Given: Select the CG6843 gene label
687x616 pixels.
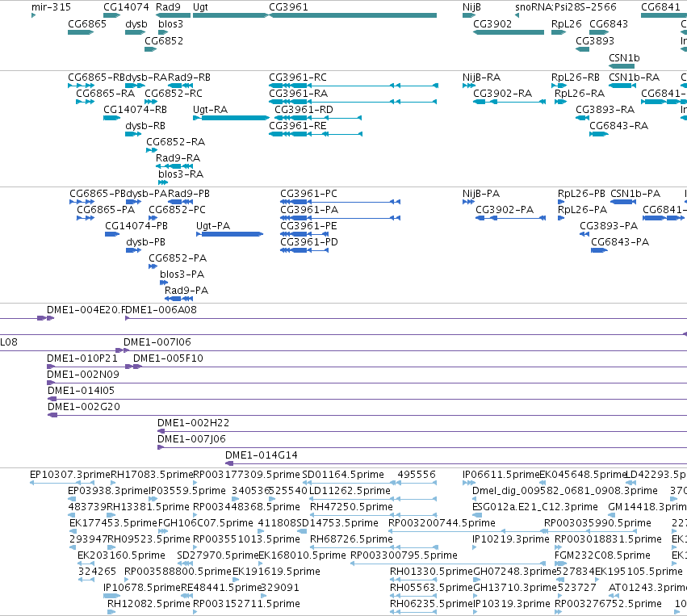Looking at the screenshot, I should pos(609,23).
